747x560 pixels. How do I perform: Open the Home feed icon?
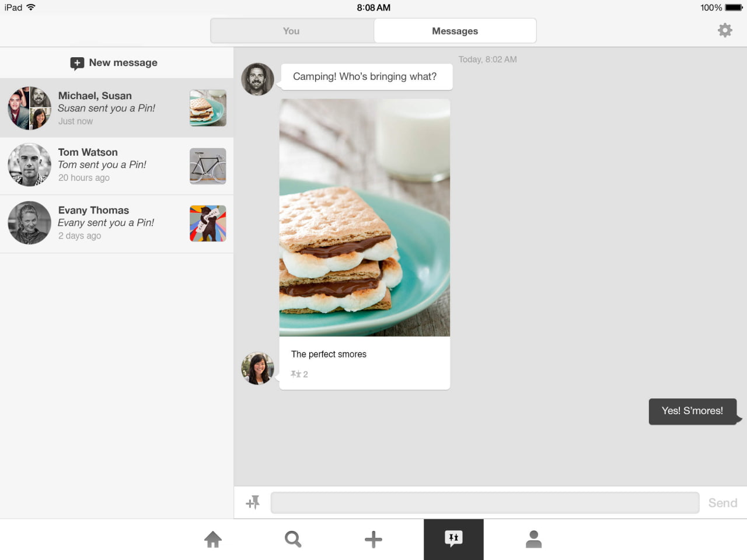(212, 539)
